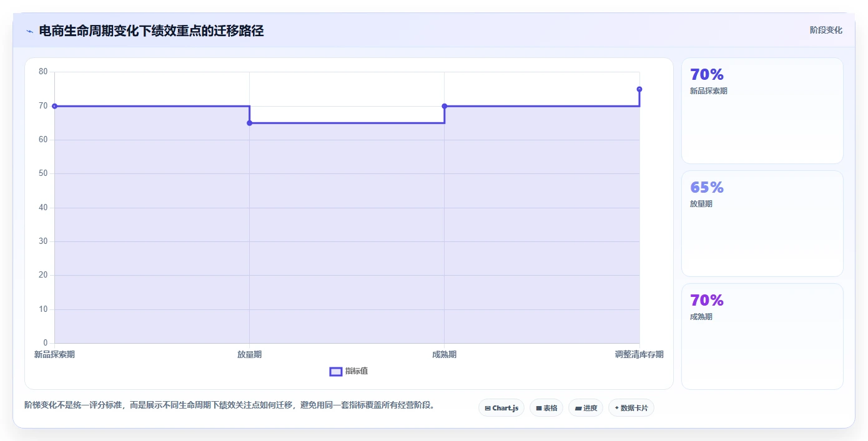
Task: Click the icon inside the 表格 tag
Action: pos(539,408)
